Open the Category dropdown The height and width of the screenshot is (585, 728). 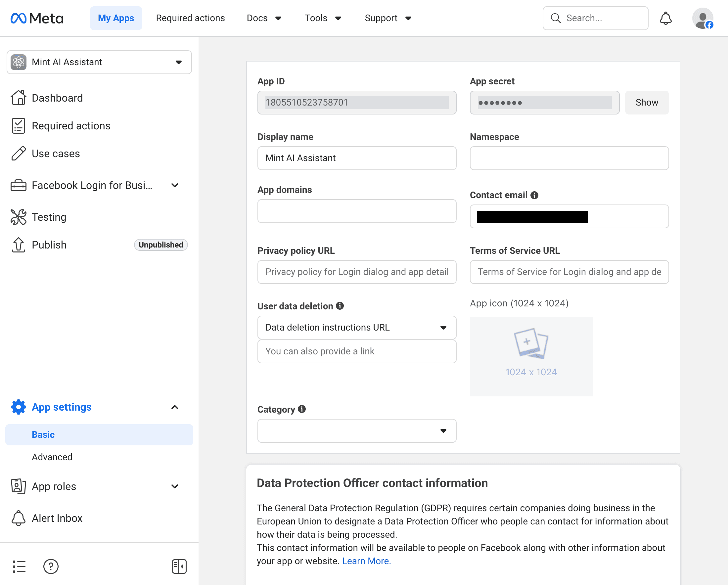357,431
